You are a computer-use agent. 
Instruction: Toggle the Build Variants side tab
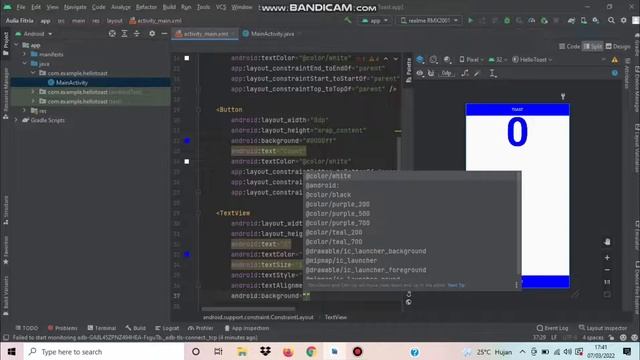pyautogui.click(x=6, y=296)
